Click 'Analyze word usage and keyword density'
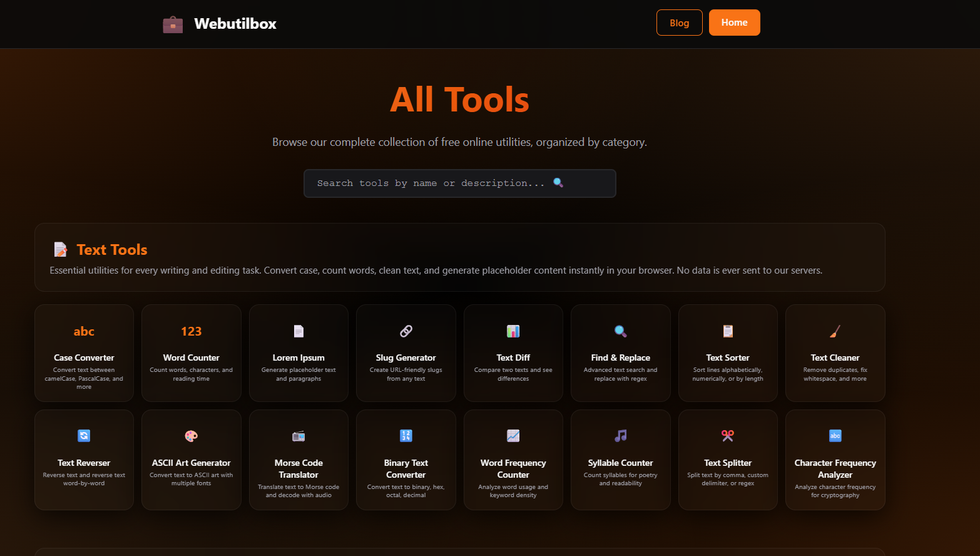 click(513, 491)
